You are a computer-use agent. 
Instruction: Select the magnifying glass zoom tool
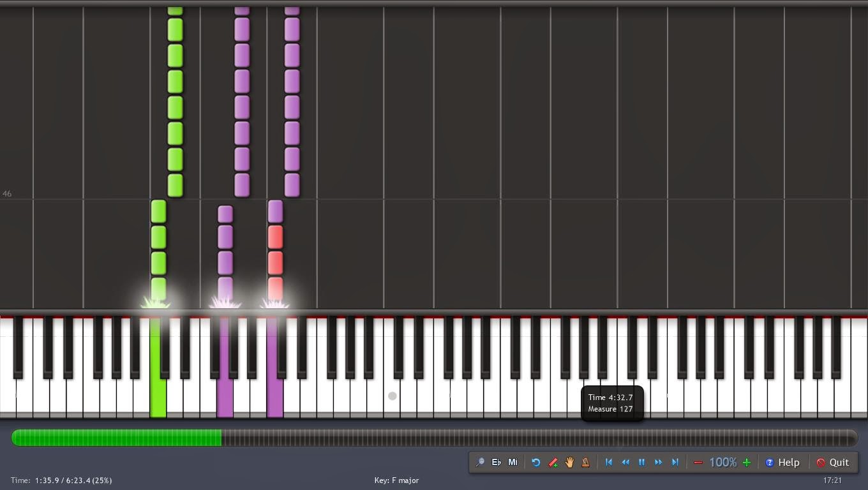click(x=480, y=462)
